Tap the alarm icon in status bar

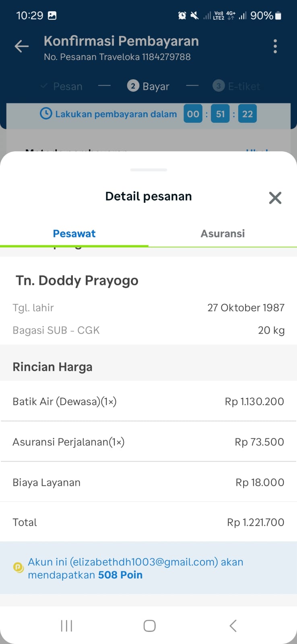(x=182, y=16)
